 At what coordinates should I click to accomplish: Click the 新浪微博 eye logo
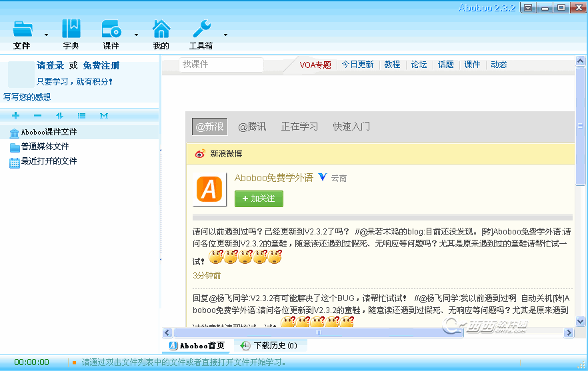tap(200, 154)
